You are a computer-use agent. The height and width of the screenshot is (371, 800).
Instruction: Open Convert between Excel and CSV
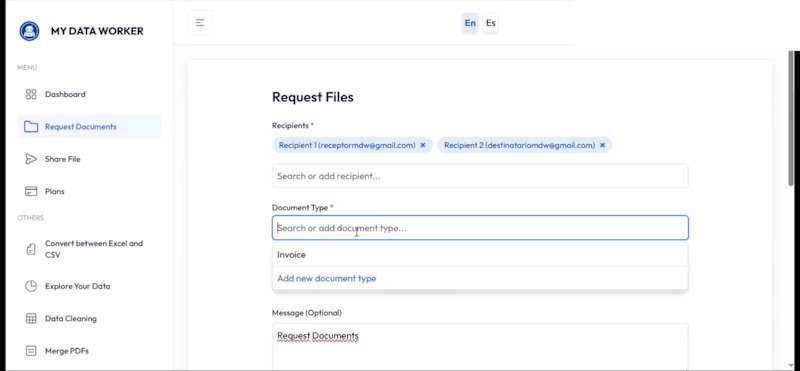click(x=89, y=249)
